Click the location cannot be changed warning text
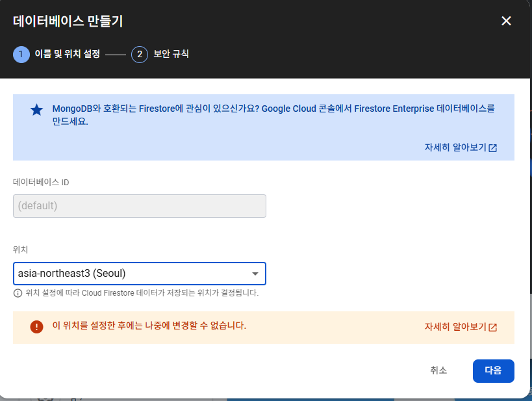Viewport: 532px width, 401px height. pos(149,326)
